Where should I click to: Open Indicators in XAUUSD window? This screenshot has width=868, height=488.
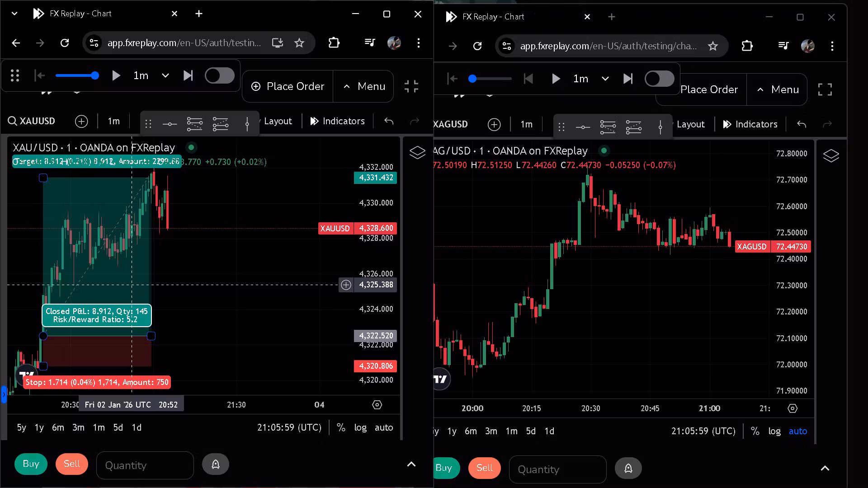point(337,121)
